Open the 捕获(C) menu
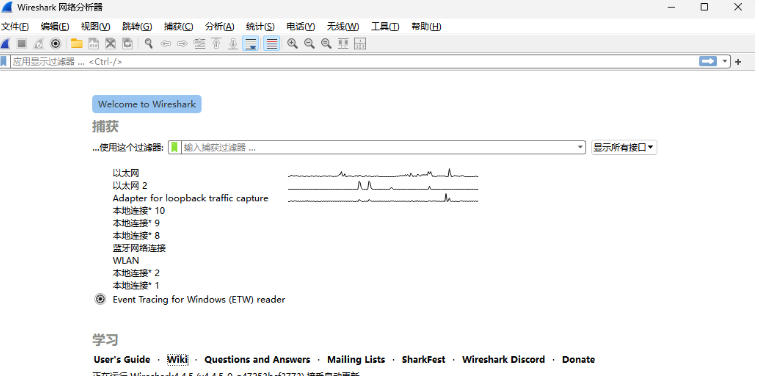Viewport: 759px width, 383px height. [x=179, y=27]
